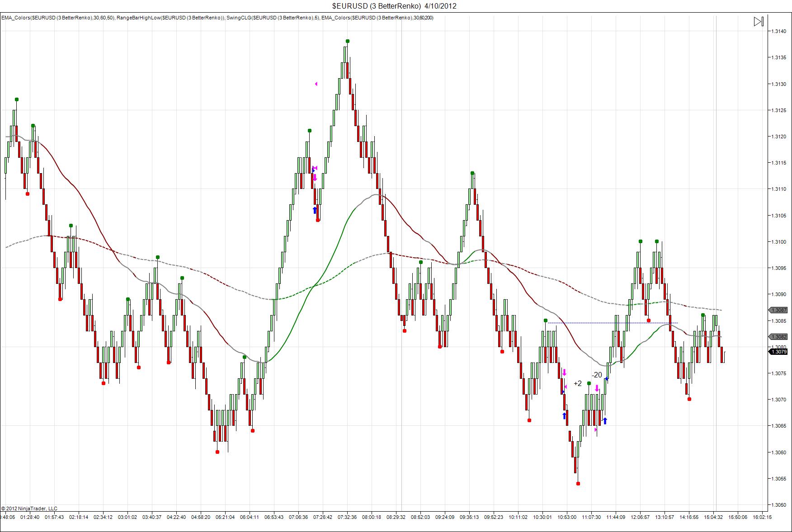Click the chart title $EURUSD (3 BetterRenko)

tap(377, 6)
